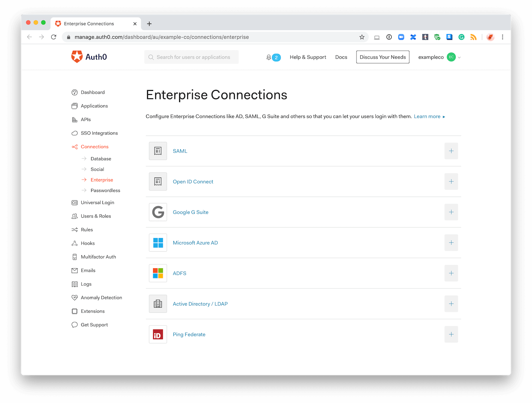Click the Users & Roles sidebar icon
The width and height of the screenshot is (532, 403).
click(74, 216)
